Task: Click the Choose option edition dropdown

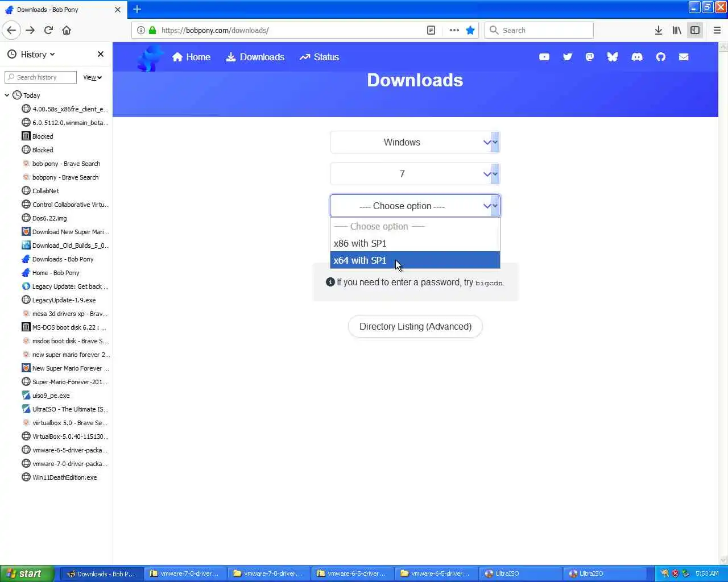Action: point(415,206)
